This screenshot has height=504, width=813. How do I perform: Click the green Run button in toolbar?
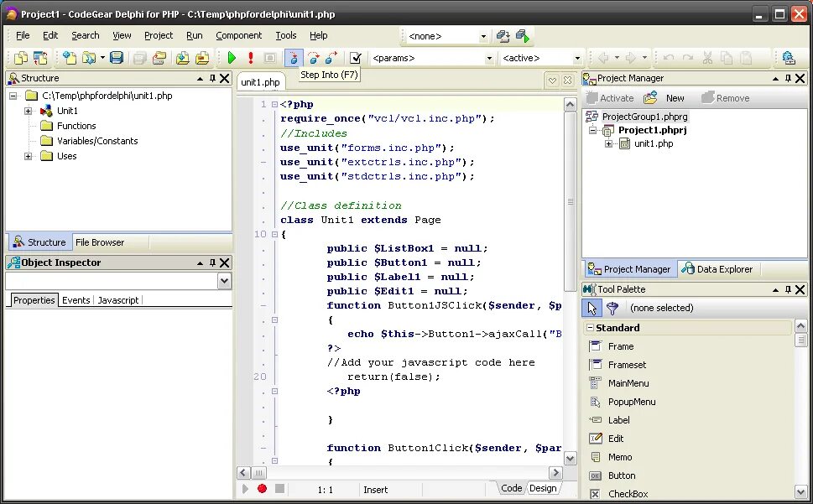point(232,58)
